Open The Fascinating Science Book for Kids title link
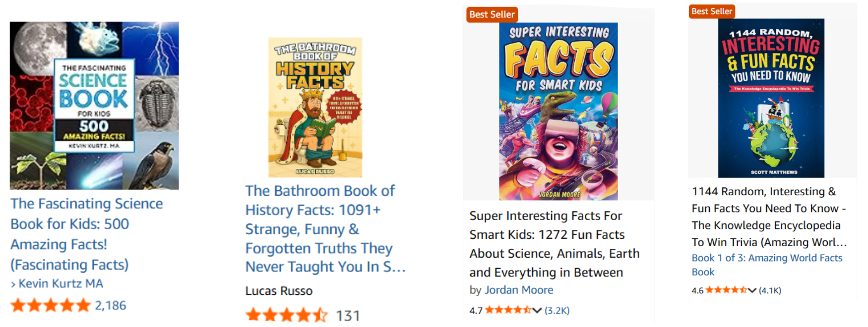This screenshot has width=868, height=327. coord(86,234)
